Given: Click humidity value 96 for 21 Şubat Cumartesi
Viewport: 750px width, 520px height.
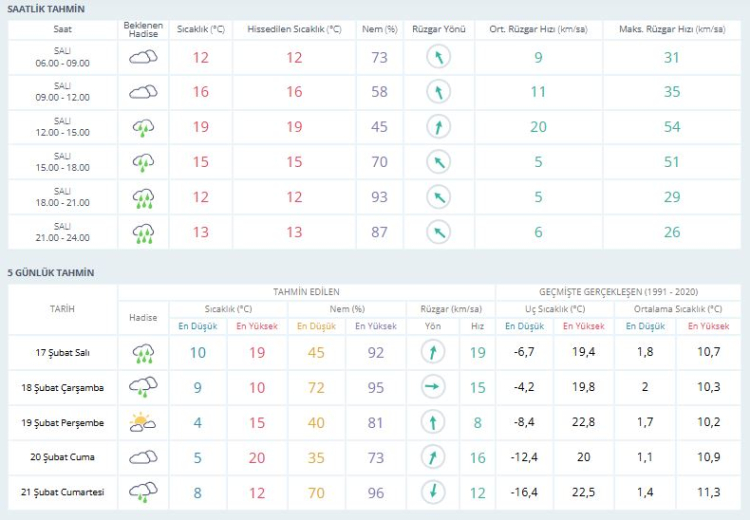Looking at the screenshot, I should pos(376,492).
